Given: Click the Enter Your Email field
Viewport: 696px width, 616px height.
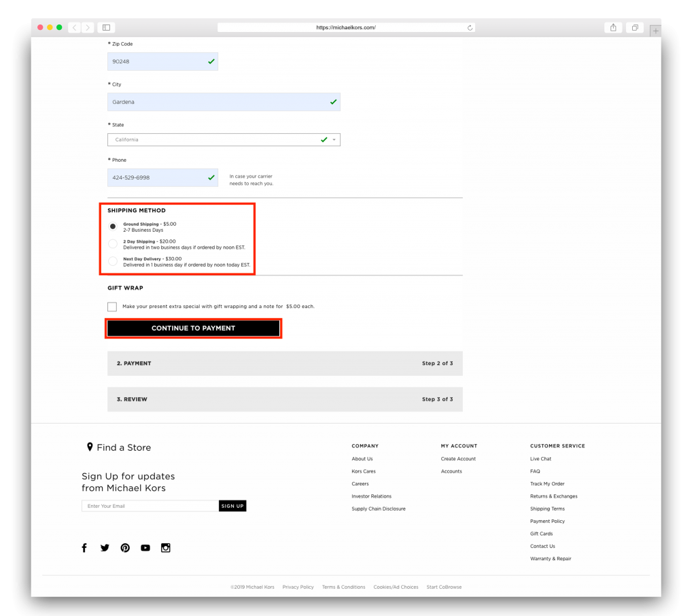Looking at the screenshot, I should pos(150,506).
